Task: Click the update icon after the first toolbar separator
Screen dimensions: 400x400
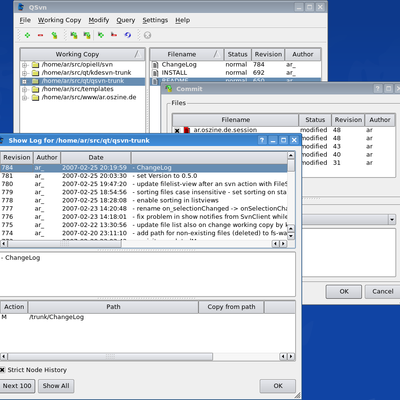Action: (x=74, y=35)
